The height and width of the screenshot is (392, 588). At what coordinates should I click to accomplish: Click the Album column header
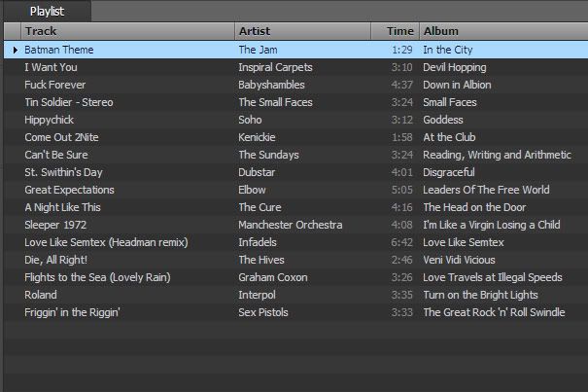502,31
